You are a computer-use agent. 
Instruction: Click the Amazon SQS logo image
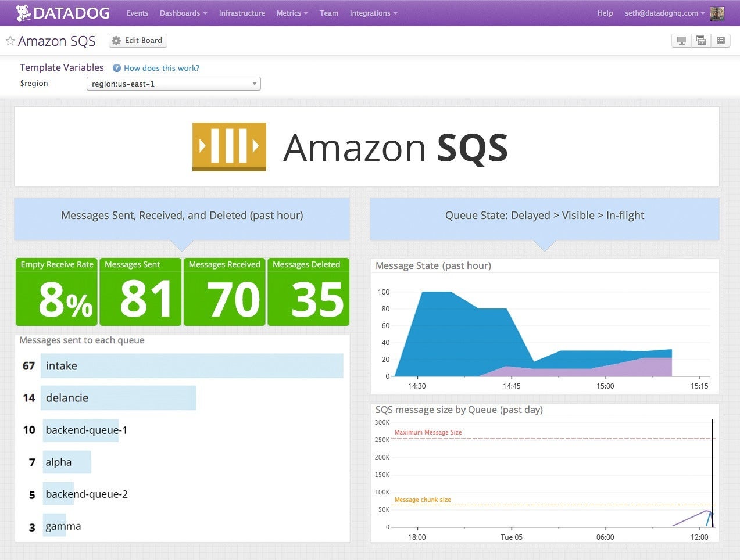point(228,147)
